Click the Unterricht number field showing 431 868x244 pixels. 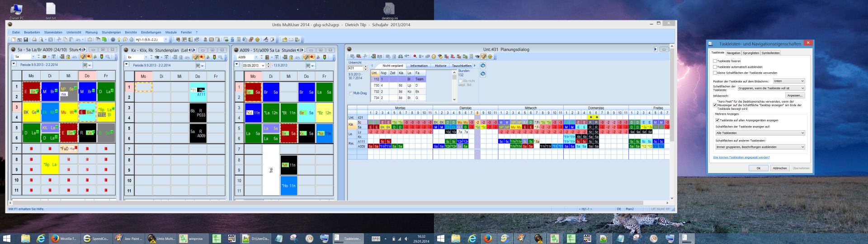click(x=354, y=68)
